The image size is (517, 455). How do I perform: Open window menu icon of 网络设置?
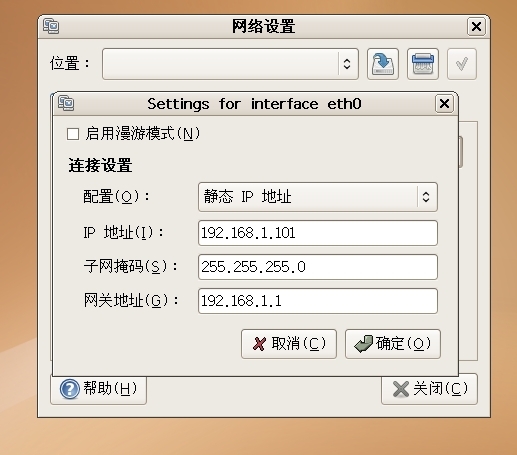tap(51, 26)
